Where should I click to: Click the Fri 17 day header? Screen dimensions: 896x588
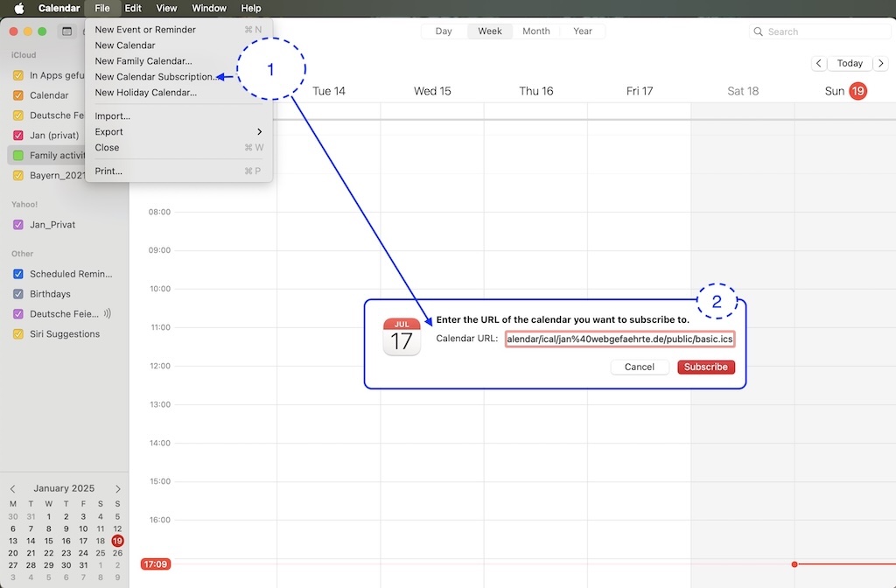click(640, 91)
